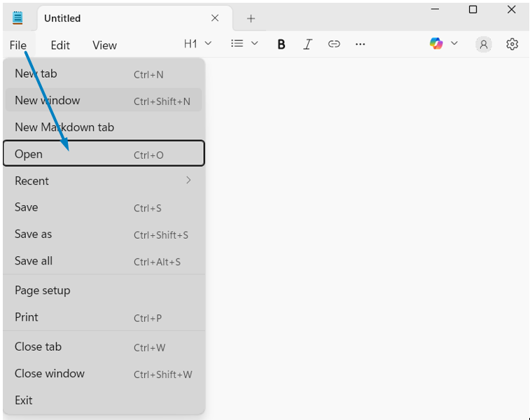The width and height of the screenshot is (530, 420).
Task: Close the Notepad window
Action: click(511, 10)
